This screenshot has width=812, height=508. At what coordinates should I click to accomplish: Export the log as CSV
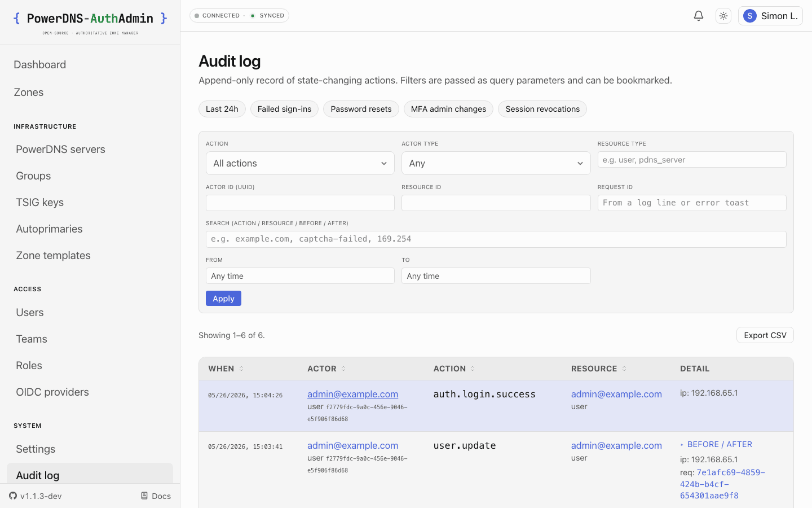tap(765, 335)
